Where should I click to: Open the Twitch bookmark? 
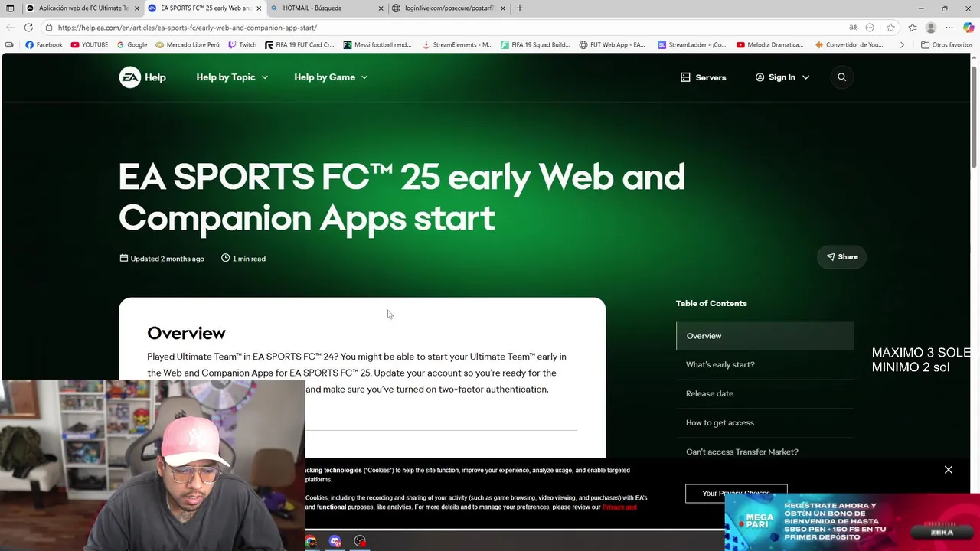coord(243,45)
